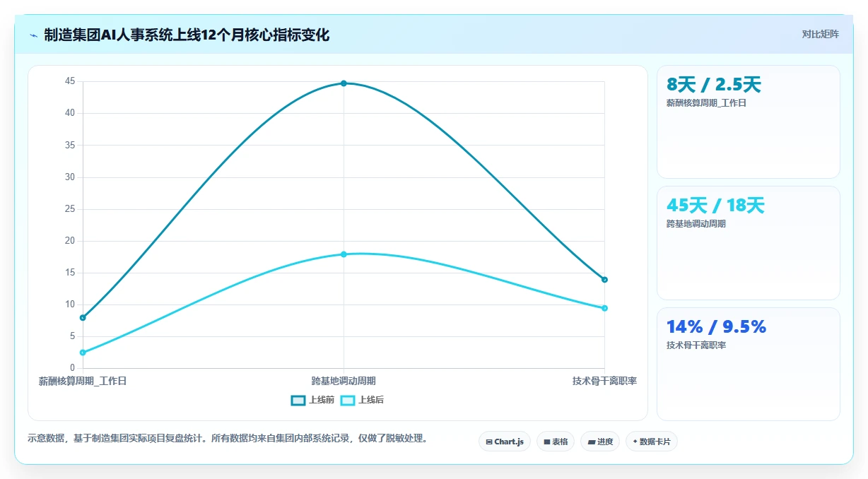The width and height of the screenshot is (868, 479).
Task: Select the 进度 tag button
Action: click(600, 442)
